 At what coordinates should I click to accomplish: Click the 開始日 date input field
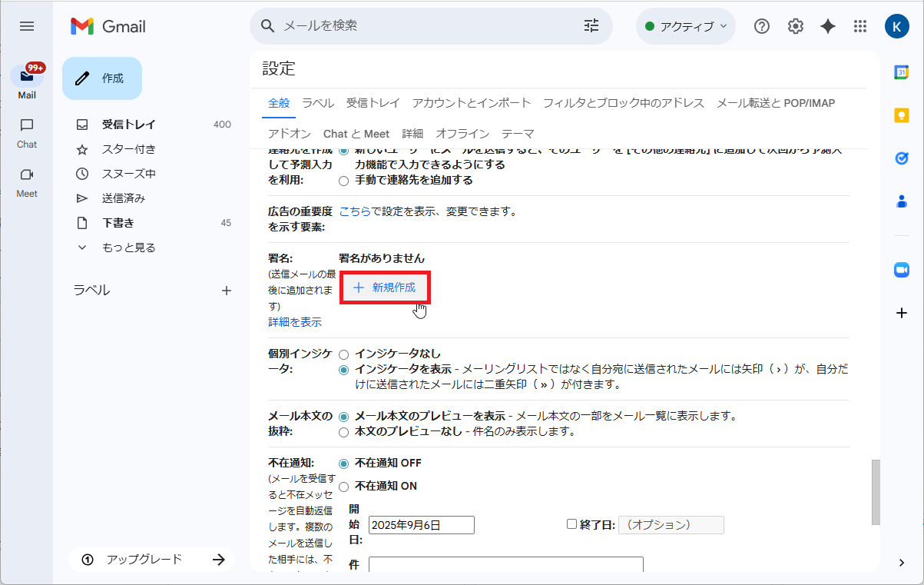(x=421, y=524)
